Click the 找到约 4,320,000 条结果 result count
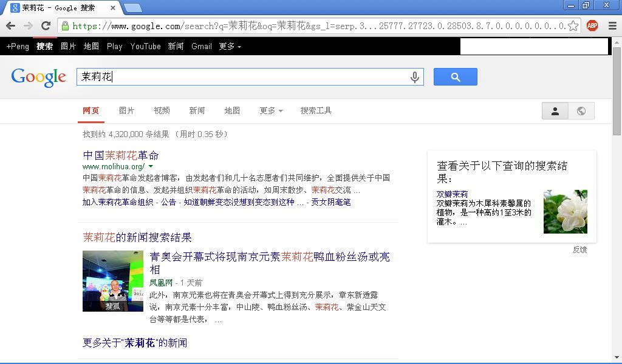The image size is (622, 364). [x=126, y=134]
